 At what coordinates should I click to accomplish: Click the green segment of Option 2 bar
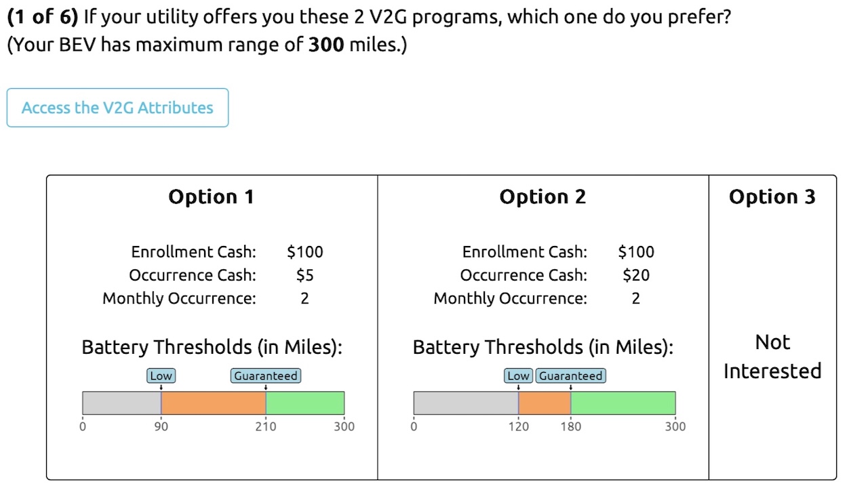[623, 403]
